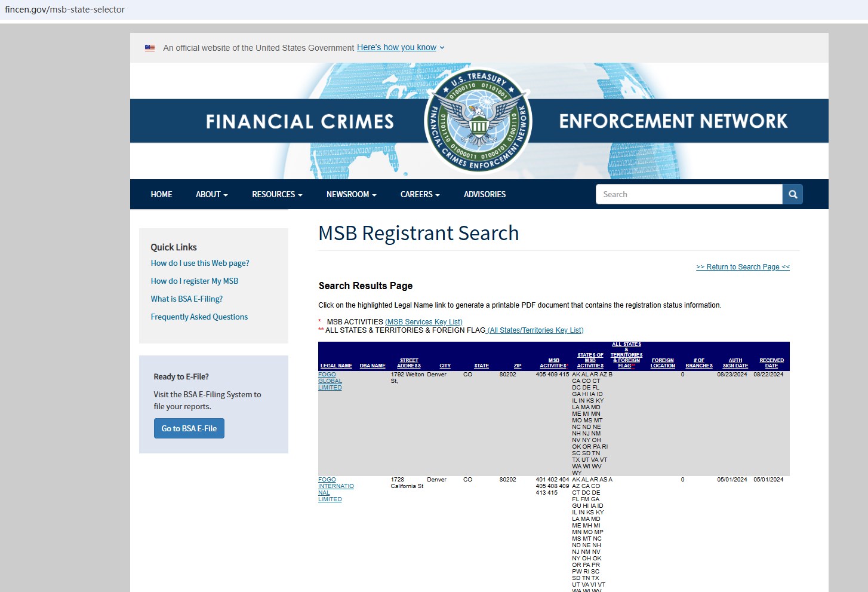868x592 pixels.
Task: Click the FinCEN Treasury seal logo
Action: pos(478,121)
